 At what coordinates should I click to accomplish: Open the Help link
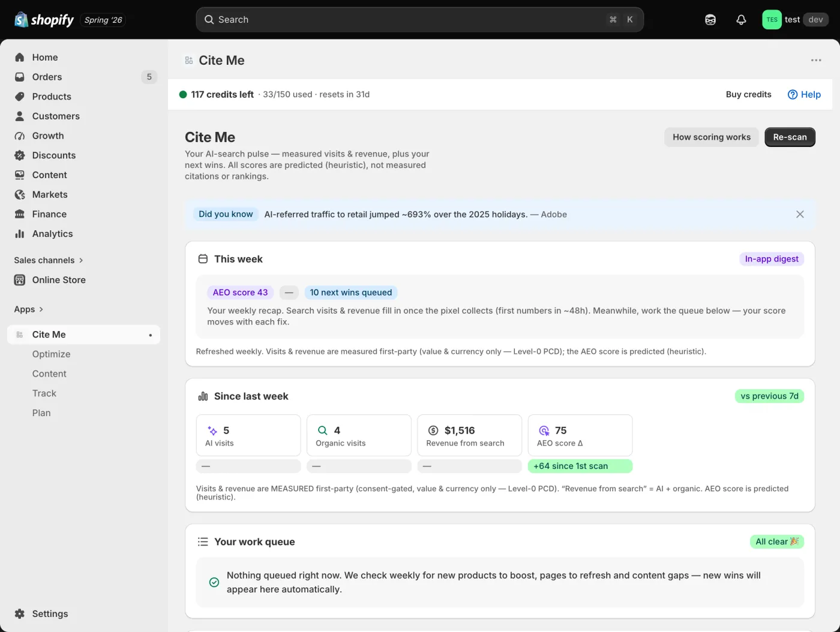pos(804,95)
